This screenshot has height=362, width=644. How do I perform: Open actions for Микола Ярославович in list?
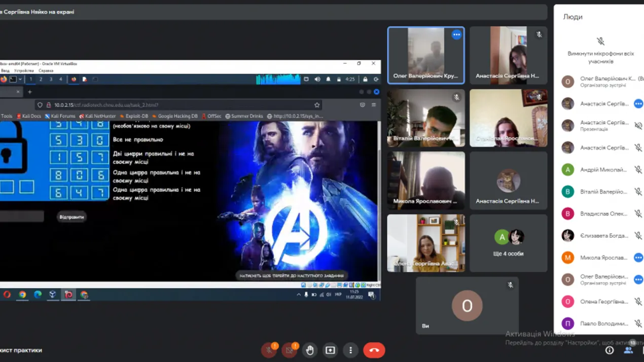click(x=638, y=258)
